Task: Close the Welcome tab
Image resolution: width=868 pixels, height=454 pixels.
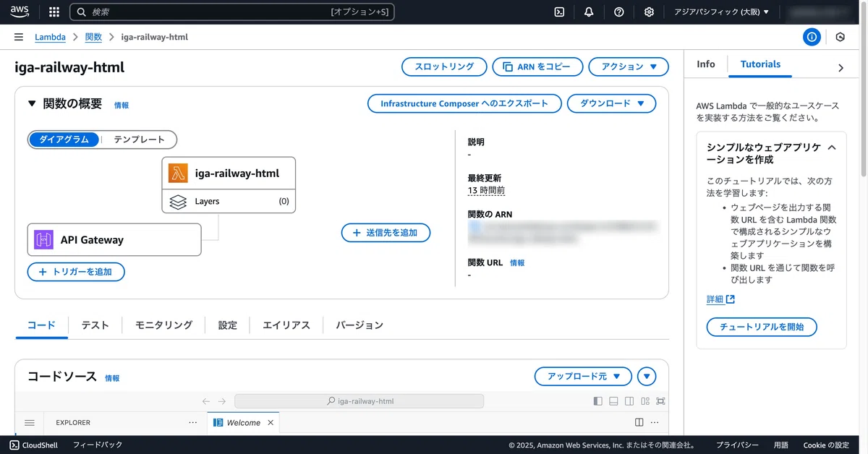Action: click(x=271, y=423)
